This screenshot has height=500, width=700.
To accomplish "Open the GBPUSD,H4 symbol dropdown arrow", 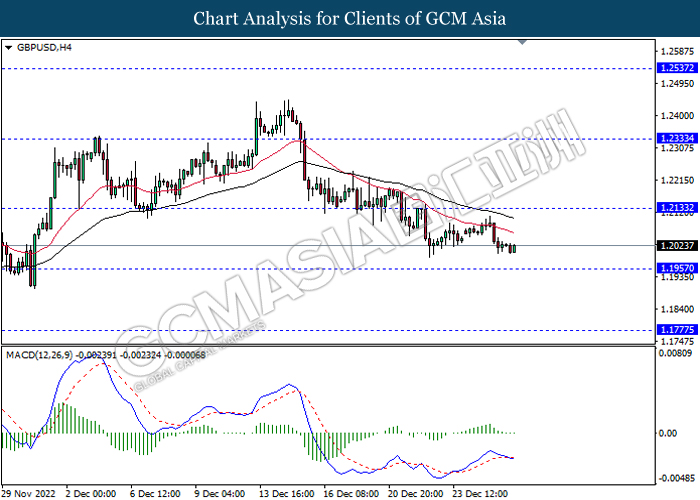I will (8, 47).
